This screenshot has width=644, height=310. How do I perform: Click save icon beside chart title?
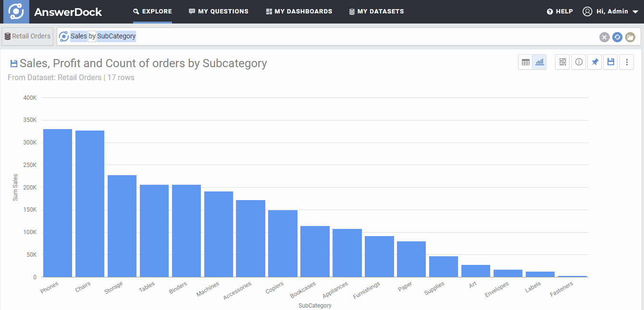[13, 63]
